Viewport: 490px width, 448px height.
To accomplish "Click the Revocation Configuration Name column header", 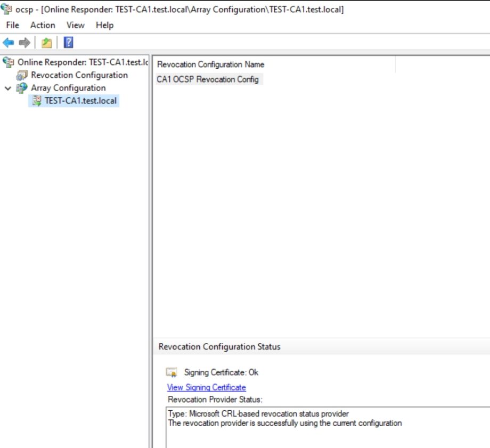I will pos(210,64).
